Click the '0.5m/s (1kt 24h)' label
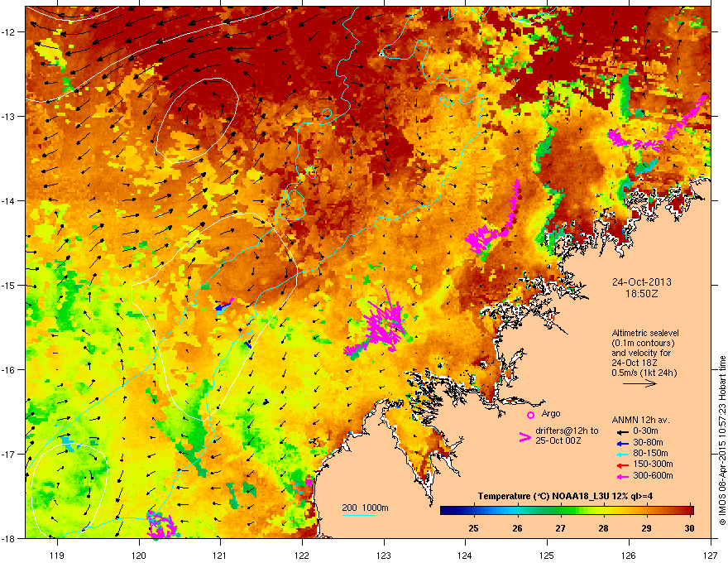728x563 pixels. pyautogui.click(x=644, y=373)
